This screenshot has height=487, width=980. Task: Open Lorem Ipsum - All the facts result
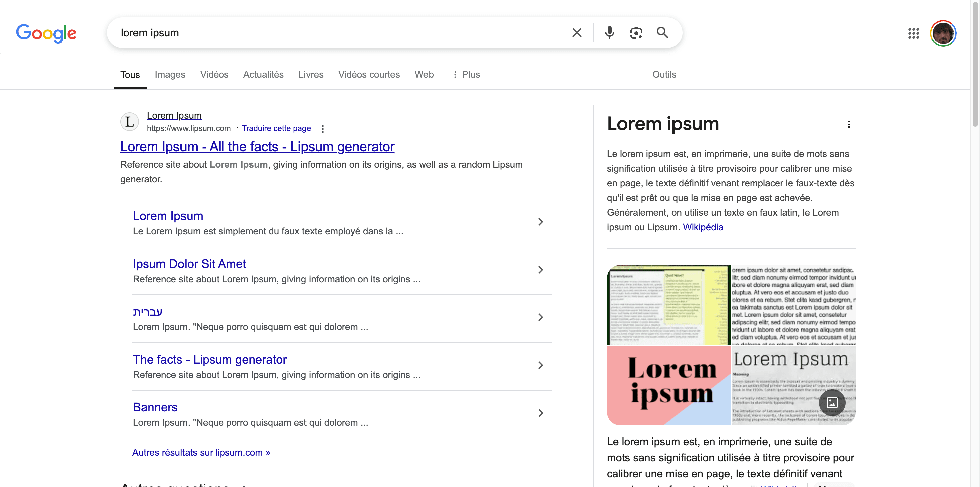[x=257, y=147]
